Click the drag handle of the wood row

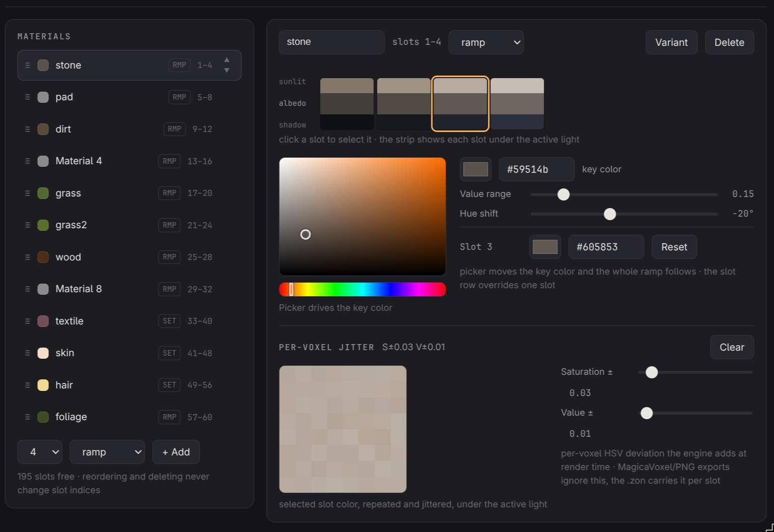tap(28, 257)
